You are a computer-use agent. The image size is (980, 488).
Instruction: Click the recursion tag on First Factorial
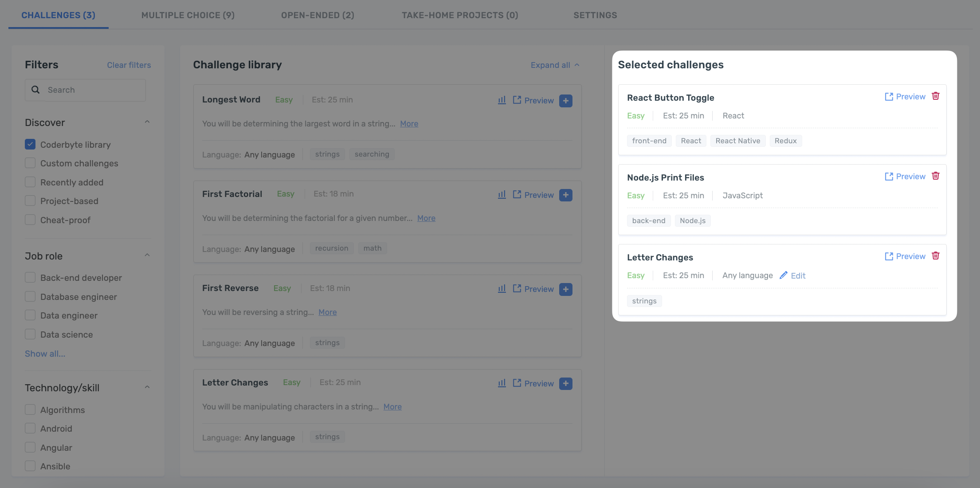pos(331,248)
